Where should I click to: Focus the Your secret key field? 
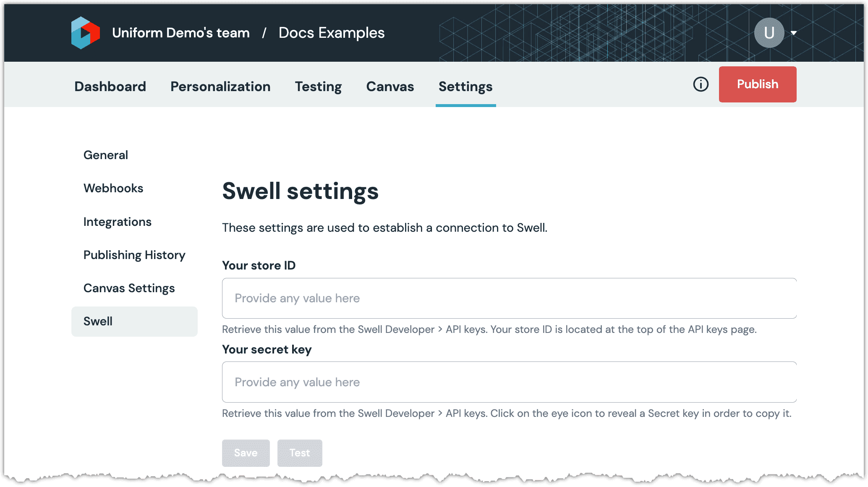[x=509, y=382]
